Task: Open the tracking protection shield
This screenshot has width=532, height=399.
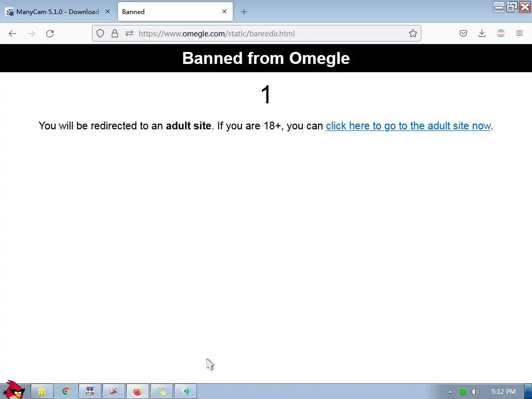Action: click(100, 33)
